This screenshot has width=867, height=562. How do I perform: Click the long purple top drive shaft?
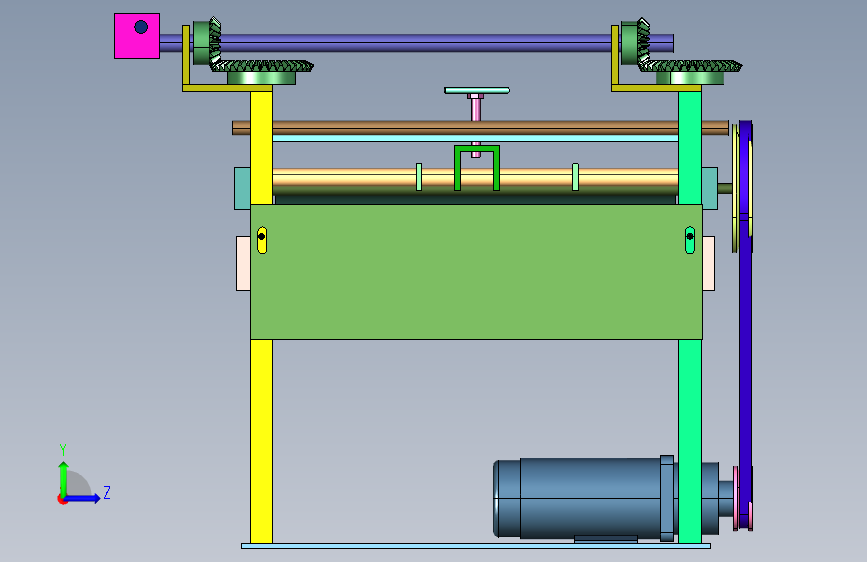click(415, 43)
